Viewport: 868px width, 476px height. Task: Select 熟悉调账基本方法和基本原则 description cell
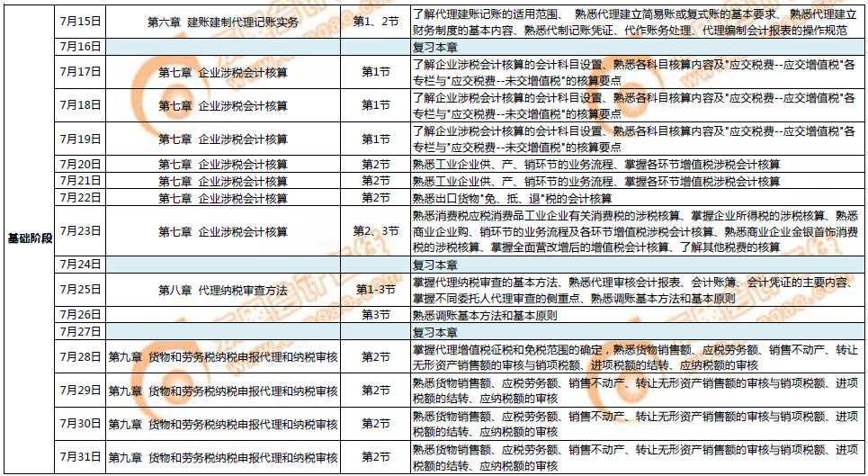pos(484,315)
